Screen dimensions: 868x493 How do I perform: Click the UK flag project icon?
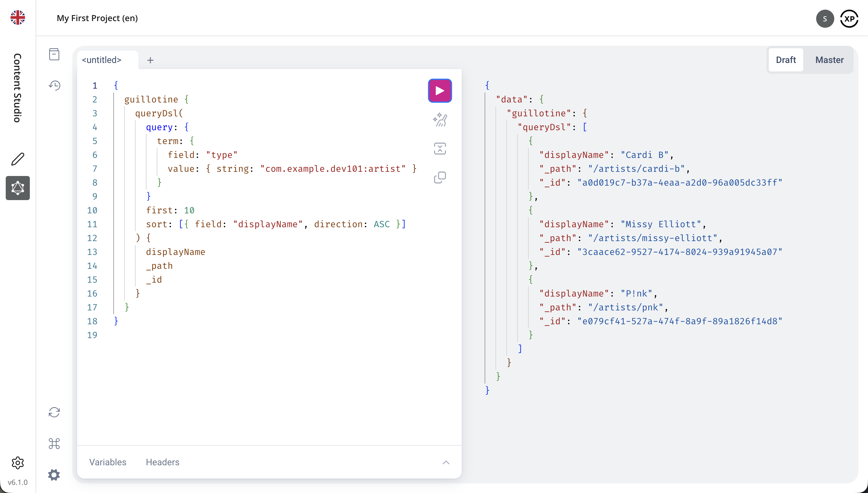pos(17,17)
